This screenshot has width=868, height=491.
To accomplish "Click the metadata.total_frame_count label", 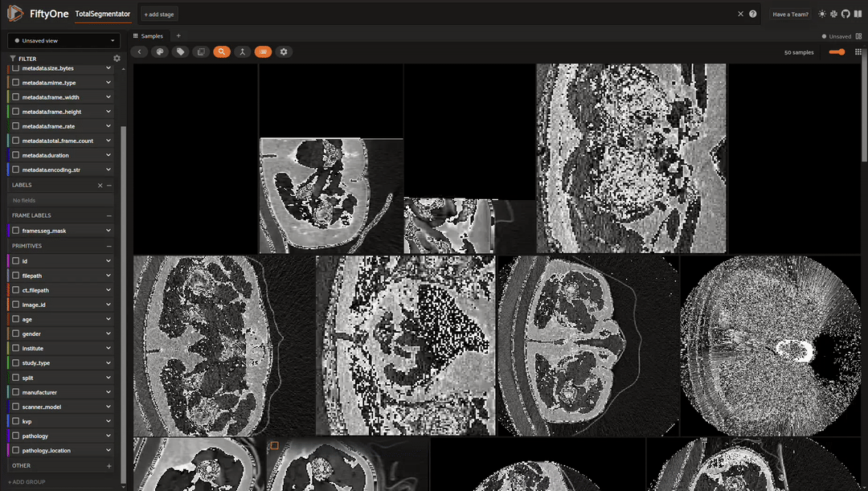I will [x=58, y=141].
